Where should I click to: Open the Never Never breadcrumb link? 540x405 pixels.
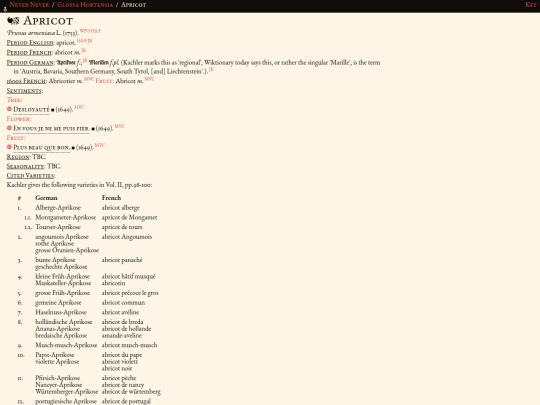pyautogui.click(x=29, y=5)
